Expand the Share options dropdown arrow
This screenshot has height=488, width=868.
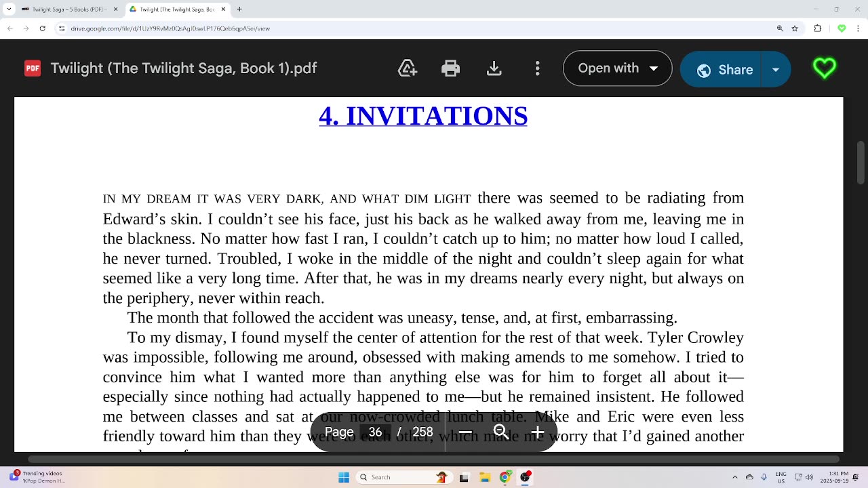(776, 69)
